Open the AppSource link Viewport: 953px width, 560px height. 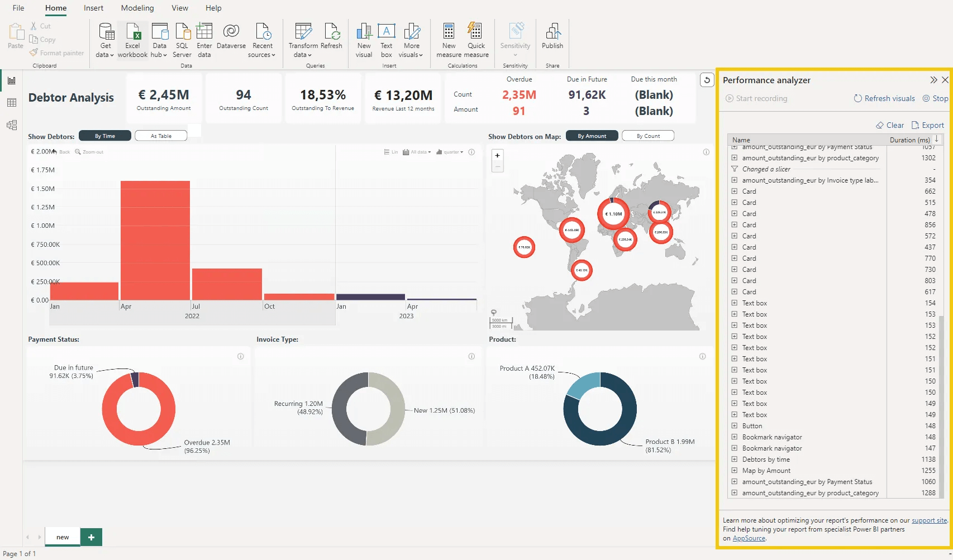749,538
